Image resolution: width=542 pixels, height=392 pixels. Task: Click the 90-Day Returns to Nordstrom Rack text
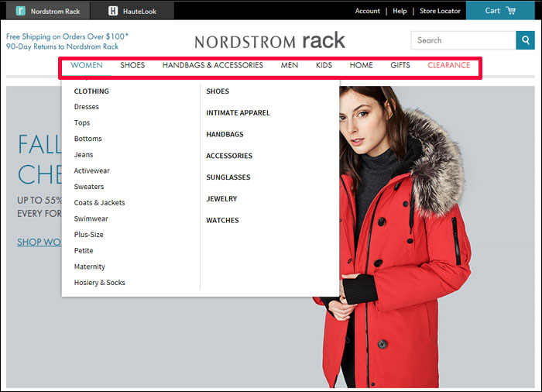coord(62,46)
